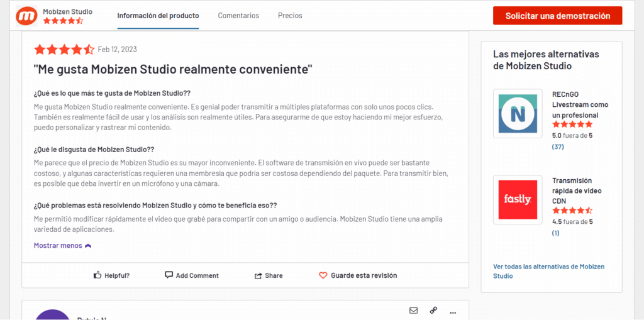Click the Feb 12, 2023 date
This screenshot has width=644, height=320.
click(x=118, y=50)
